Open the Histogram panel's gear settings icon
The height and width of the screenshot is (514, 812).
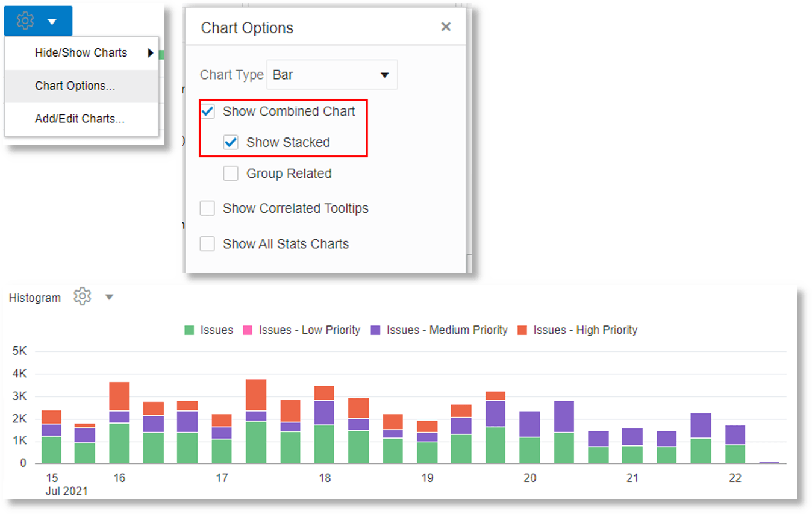tap(82, 296)
